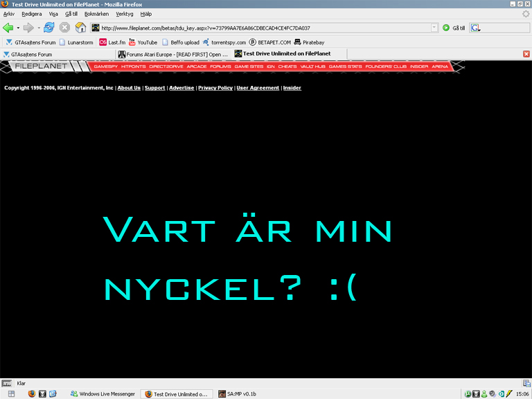Image resolution: width=532 pixels, height=399 pixels.
Task: Open the YouTube bookmark
Action: click(143, 42)
